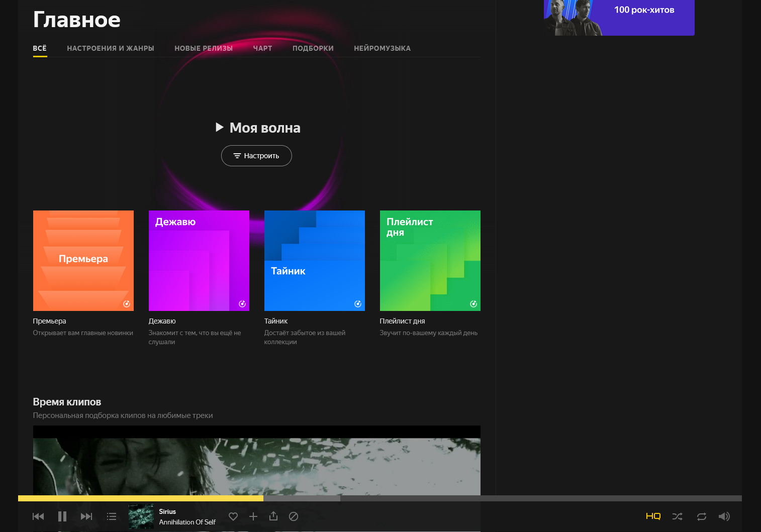Click the Премьера title link below cover
Screen dimensions: 761x532
(49, 321)
